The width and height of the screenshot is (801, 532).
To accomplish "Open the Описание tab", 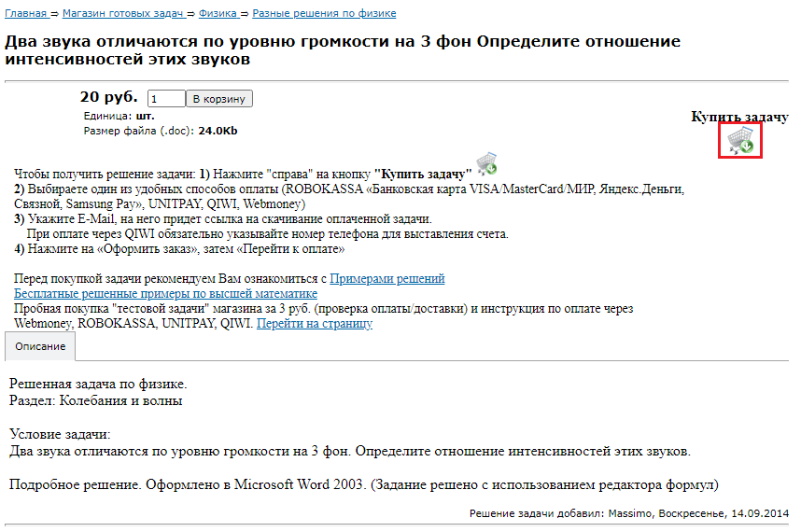I will [x=40, y=346].
